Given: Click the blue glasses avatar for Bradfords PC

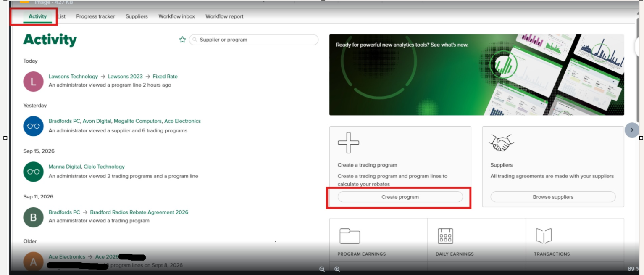Looking at the screenshot, I should (34, 126).
